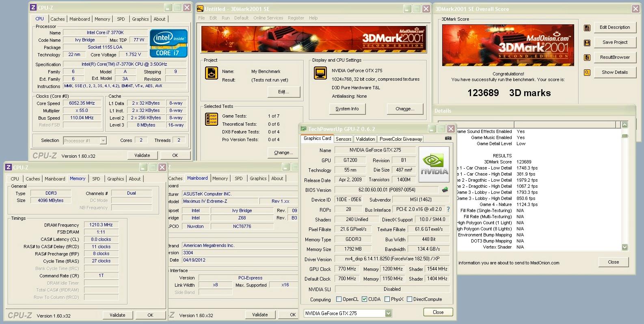Open the Online Services menu in 3DMark2001

[x=268, y=18]
